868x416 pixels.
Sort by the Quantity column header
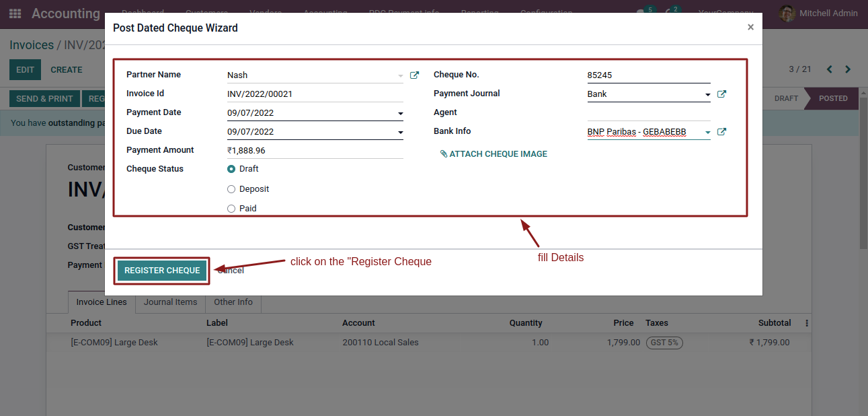[x=526, y=323]
